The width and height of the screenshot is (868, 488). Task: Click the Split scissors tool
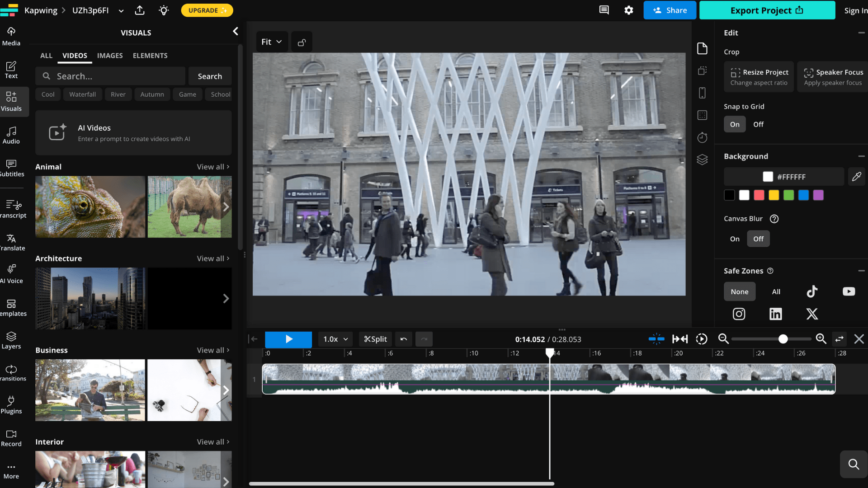point(375,339)
